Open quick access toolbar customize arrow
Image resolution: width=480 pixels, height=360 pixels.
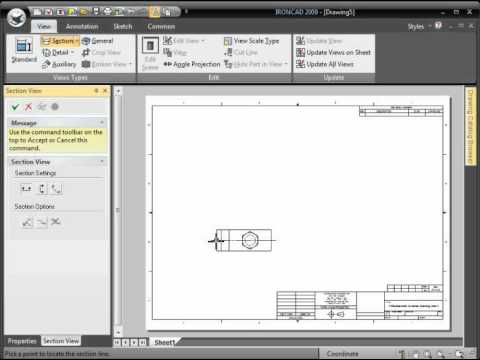[186, 12]
